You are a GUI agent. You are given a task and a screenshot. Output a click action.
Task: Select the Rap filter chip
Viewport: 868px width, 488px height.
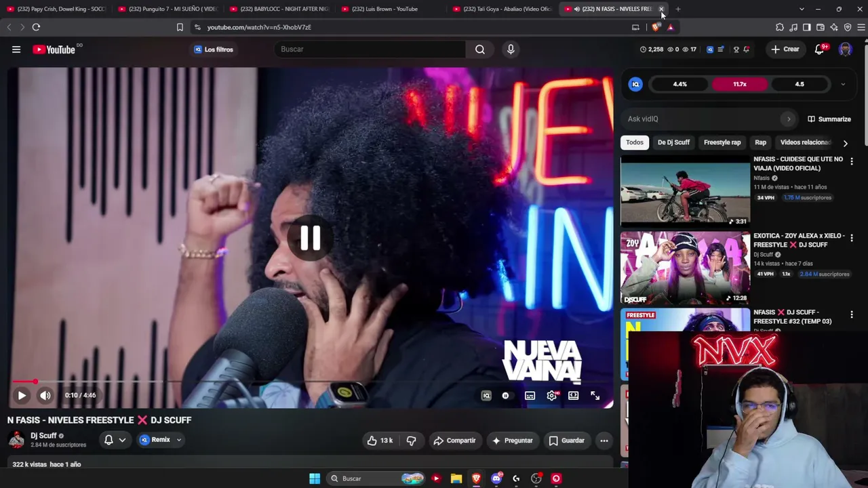tap(760, 142)
